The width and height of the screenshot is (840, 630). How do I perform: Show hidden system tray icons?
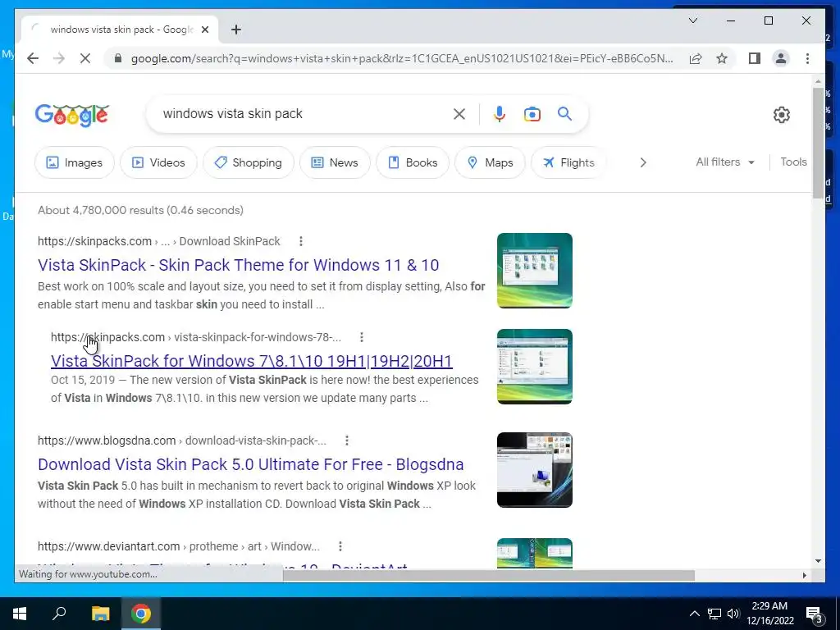tap(694, 614)
